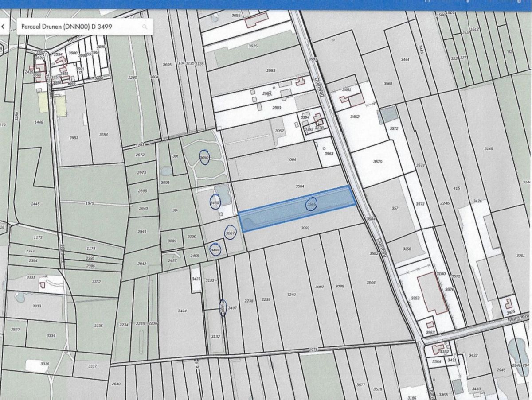The image size is (532, 400).
Task: Click circled parcel 3050 with the pond
Action: pyautogui.click(x=204, y=158)
